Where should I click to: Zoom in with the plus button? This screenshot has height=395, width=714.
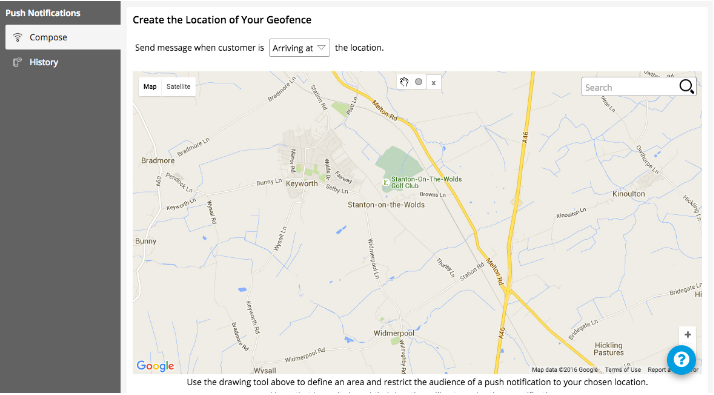(x=688, y=335)
